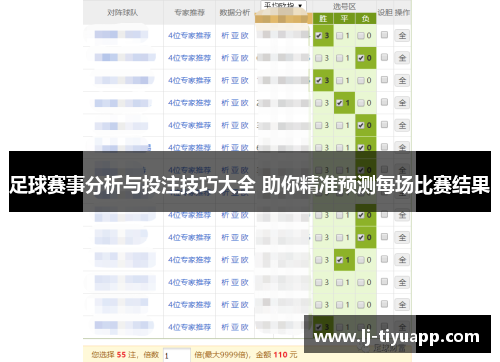The height and width of the screenshot is (362, 500).
Task: Click the 倍数 multiplier input field
Action: 177,355
